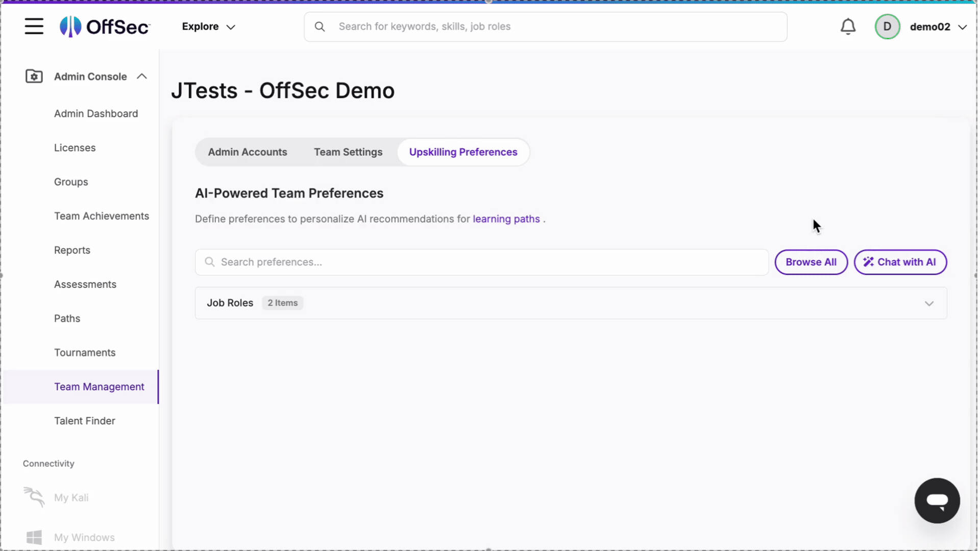Screen dimensions: 980x551
Task: Open the notifications bell
Action: tap(848, 26)
